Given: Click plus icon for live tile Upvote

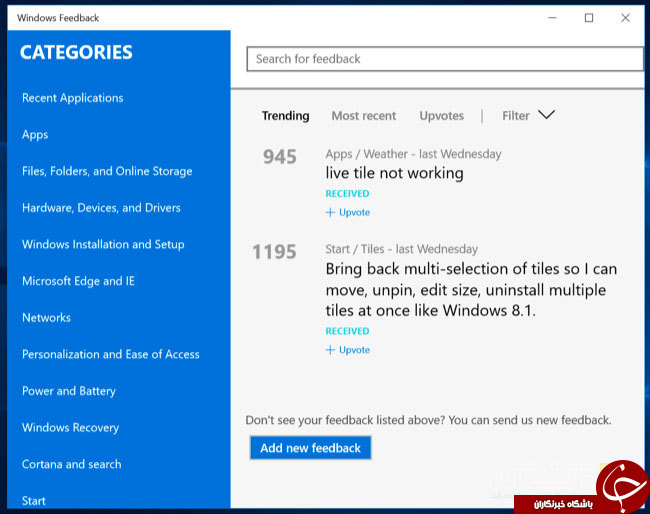Looking at the screenshot, I should pos(330,213).
